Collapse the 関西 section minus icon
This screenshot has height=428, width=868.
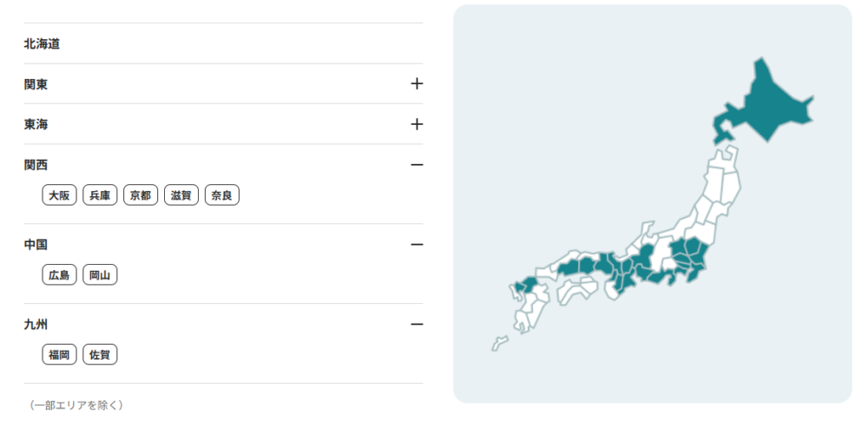coord(417,165)
